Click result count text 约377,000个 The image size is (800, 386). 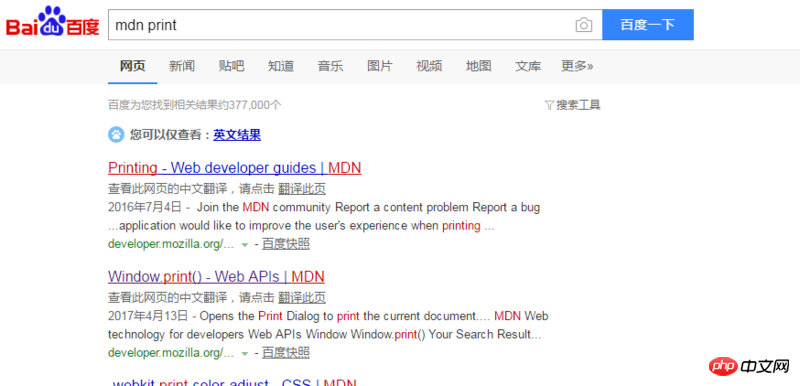tap(250, 105)
